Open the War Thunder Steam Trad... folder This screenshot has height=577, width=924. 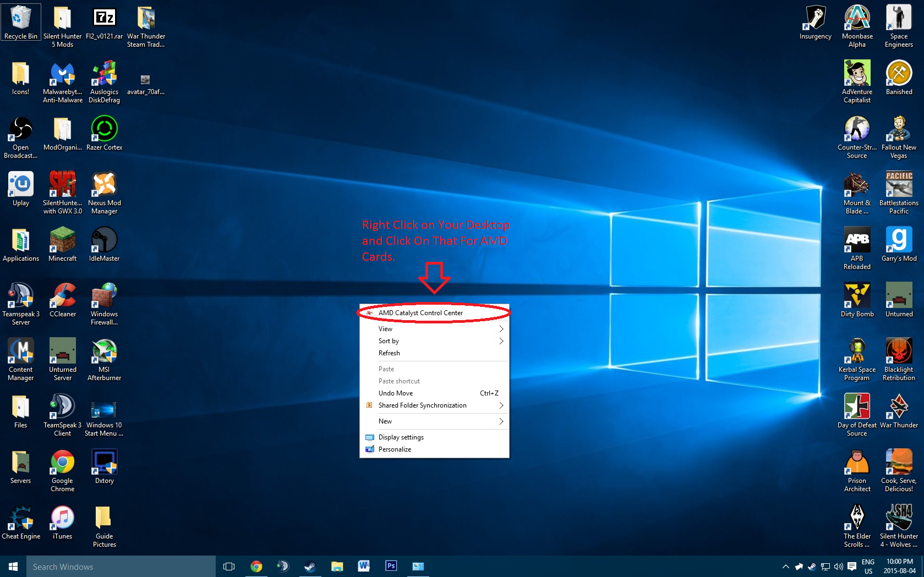[x=146, y=26]
